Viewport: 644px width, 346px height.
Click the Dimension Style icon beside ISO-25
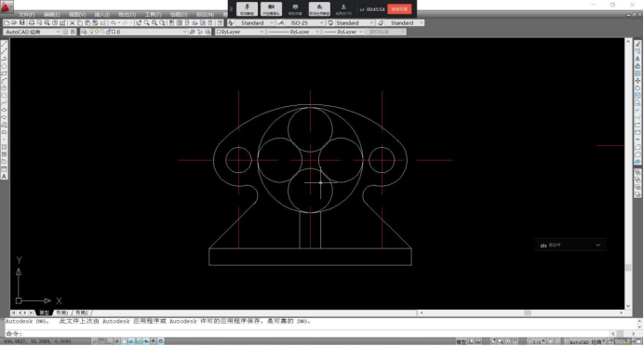pos(281,23)
